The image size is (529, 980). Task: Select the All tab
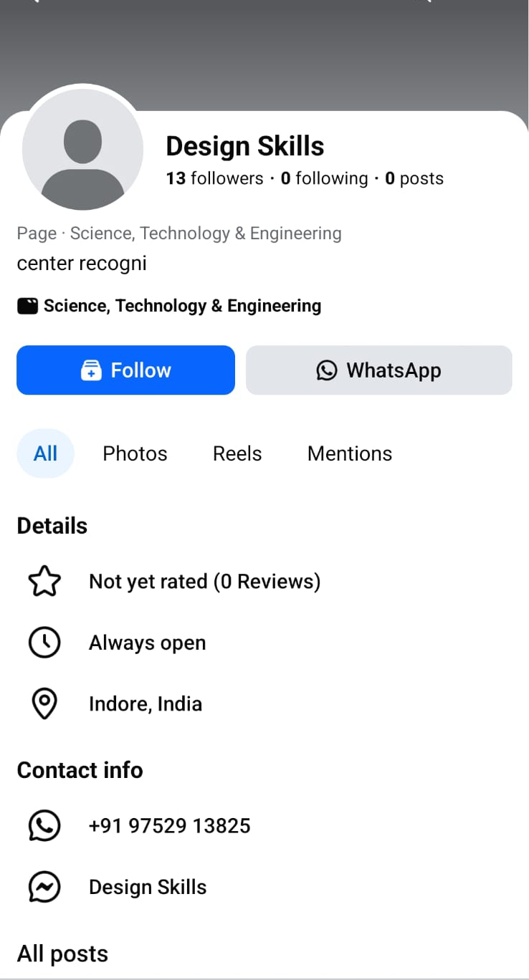tap(45, 453)
